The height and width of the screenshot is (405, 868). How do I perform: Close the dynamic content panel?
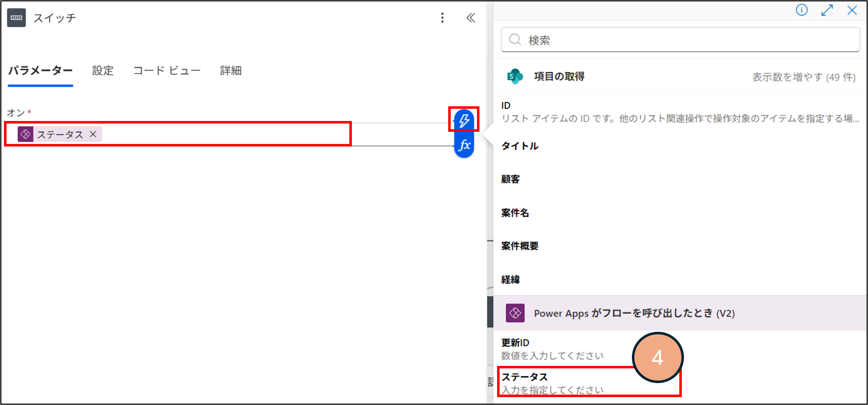click(852, 10)
